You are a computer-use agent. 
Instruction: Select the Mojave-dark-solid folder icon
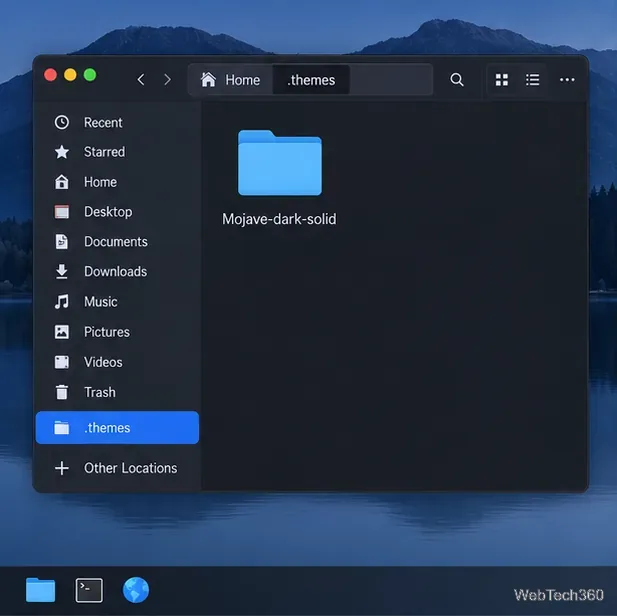[x=280, y=163]
